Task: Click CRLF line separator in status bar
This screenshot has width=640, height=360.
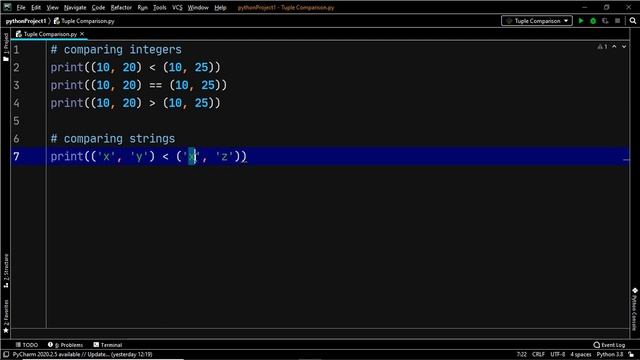Action: (538, 354)
